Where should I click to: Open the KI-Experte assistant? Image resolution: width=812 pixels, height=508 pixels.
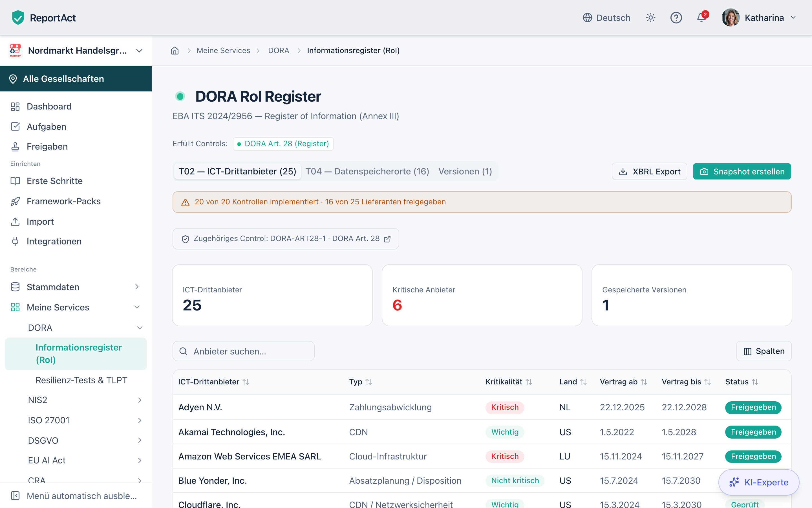pos(759,482)
